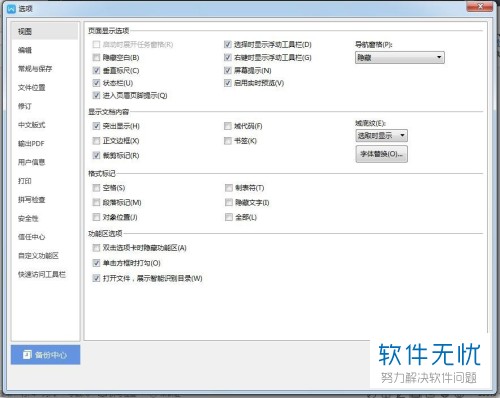Toggle 屏幕提示(N) checkbox
The image size is (500, 398).
(x=228, y=70)
